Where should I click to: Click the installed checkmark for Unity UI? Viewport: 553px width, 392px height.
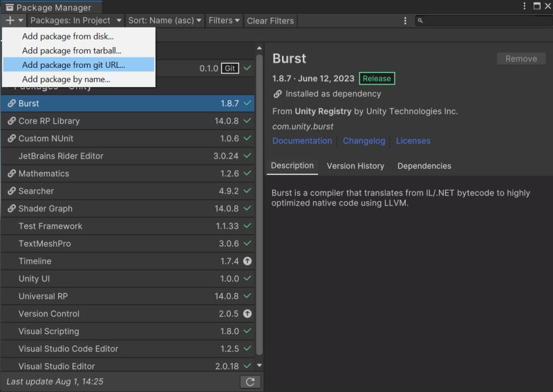tap(247, 279)
